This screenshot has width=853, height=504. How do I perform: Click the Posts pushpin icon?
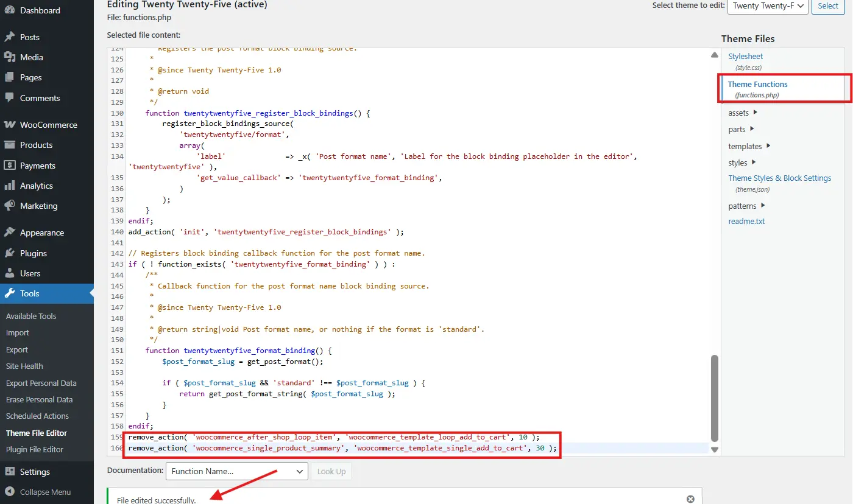(x=10, y=37)
